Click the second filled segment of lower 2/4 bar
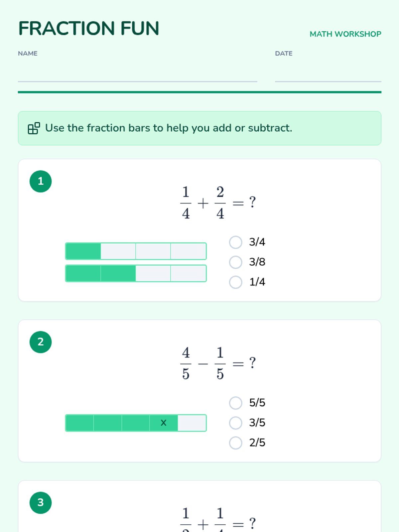The image size is (399, 532). pyautogui.click(x=118, y=273)
